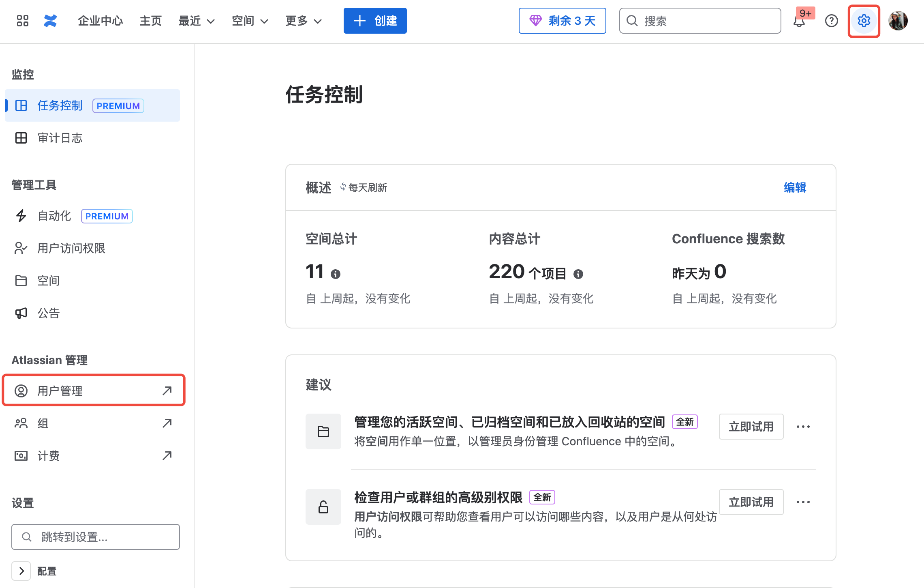Open the notifications bell
This screenshot has height=588, width=924.
(799, 21)
